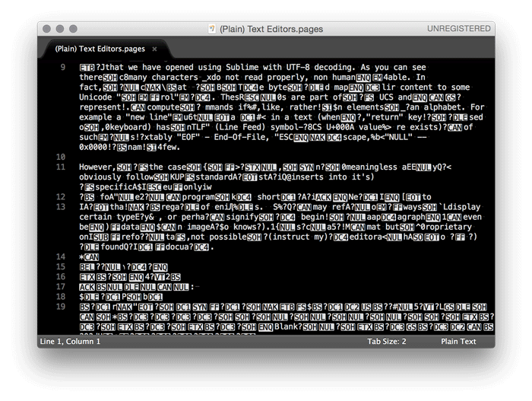Click the window zoom button
The image size is (532, 401).
[x=74, y=29]
